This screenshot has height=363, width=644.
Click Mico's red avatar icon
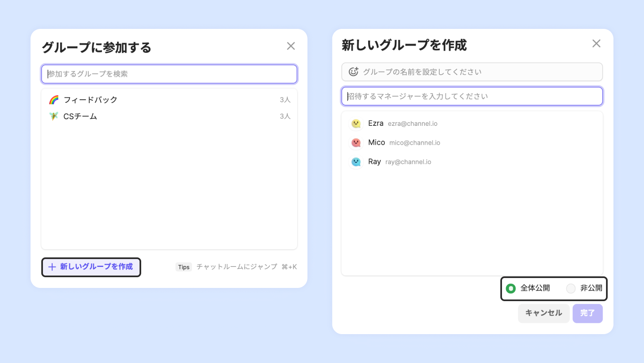356,143
